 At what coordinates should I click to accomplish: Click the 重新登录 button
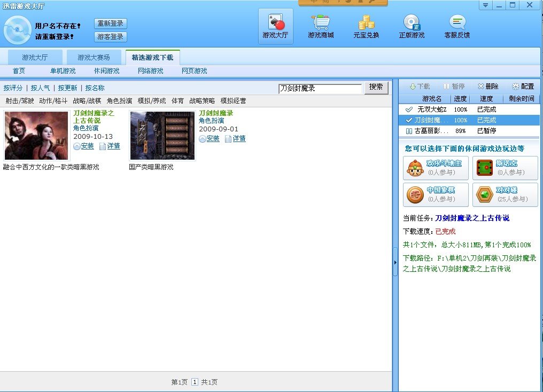111,23
